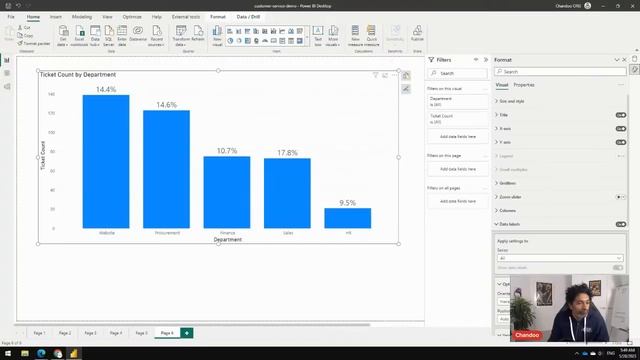640x360 pixels.
Task: Insert a New visual
Action: pos(217,35)
